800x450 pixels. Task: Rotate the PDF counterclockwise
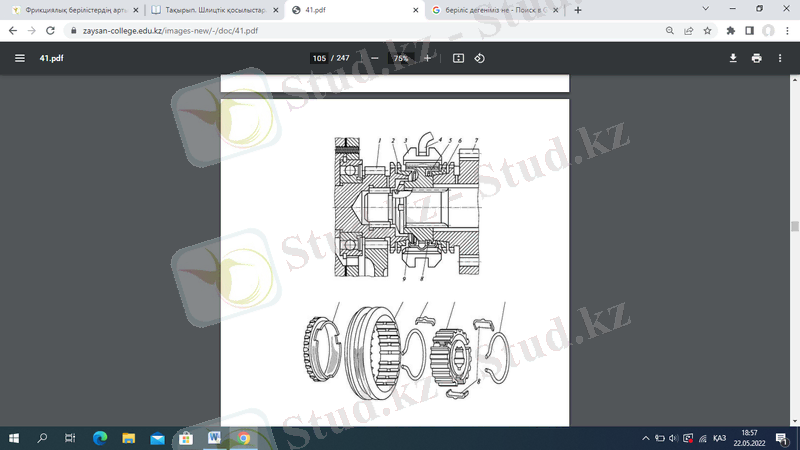[480, 58]
